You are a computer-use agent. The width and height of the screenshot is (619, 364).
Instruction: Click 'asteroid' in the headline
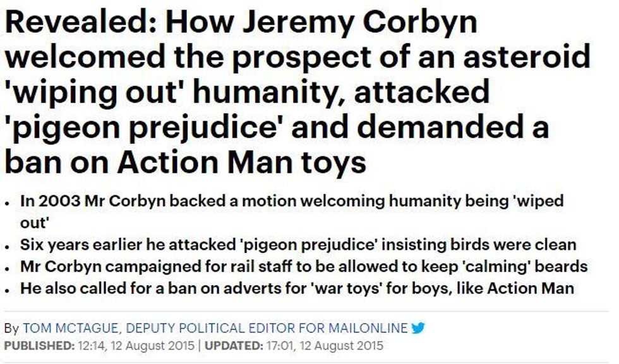click(527, 56)
